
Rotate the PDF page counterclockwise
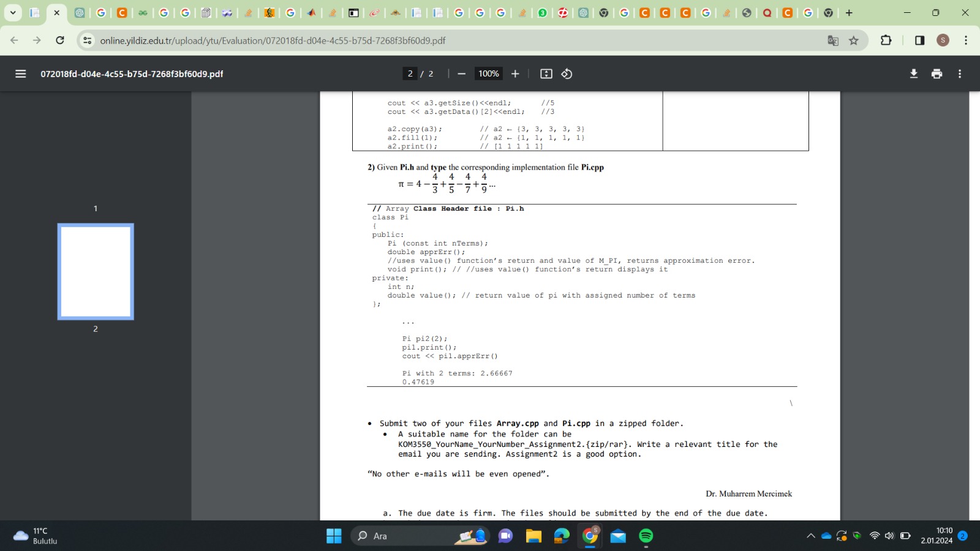[x=566, y=73]
